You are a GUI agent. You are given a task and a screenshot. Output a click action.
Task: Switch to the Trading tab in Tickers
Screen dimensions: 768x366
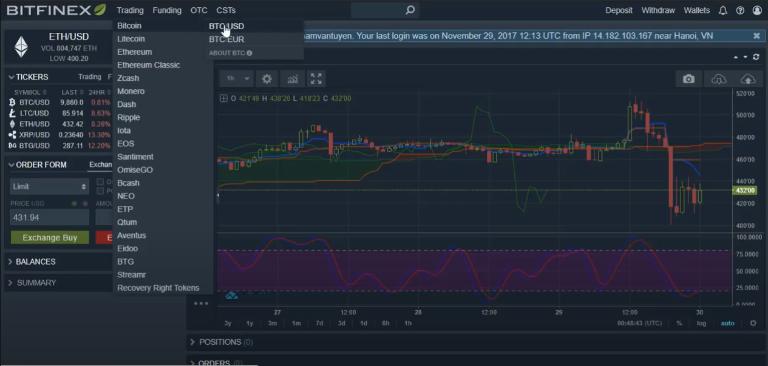(x=90, y=77)
